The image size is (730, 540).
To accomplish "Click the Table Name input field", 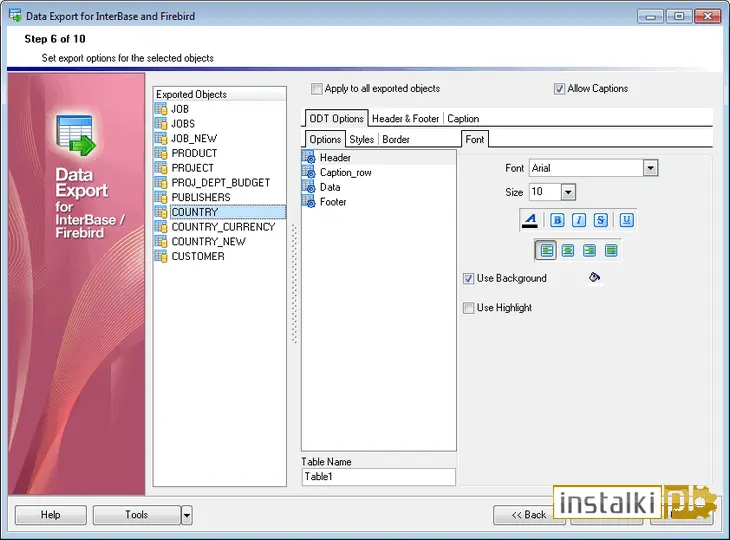I will (x=379, y=477).
